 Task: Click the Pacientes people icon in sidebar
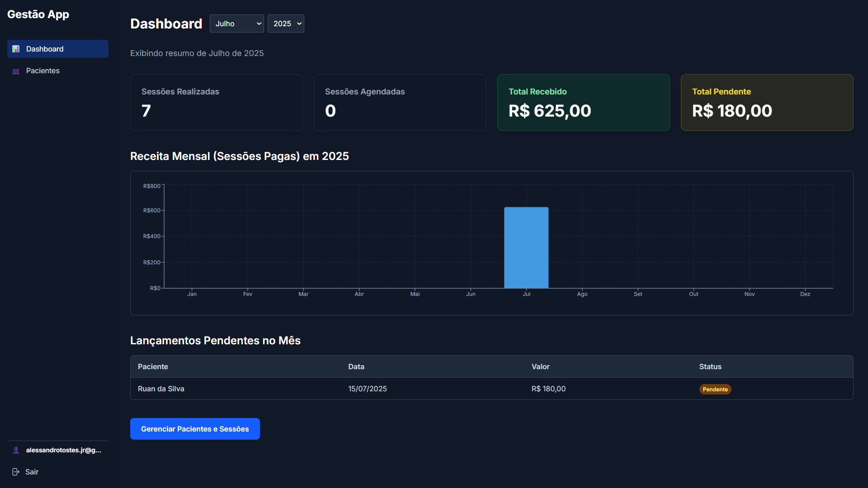tap(16, 71)
